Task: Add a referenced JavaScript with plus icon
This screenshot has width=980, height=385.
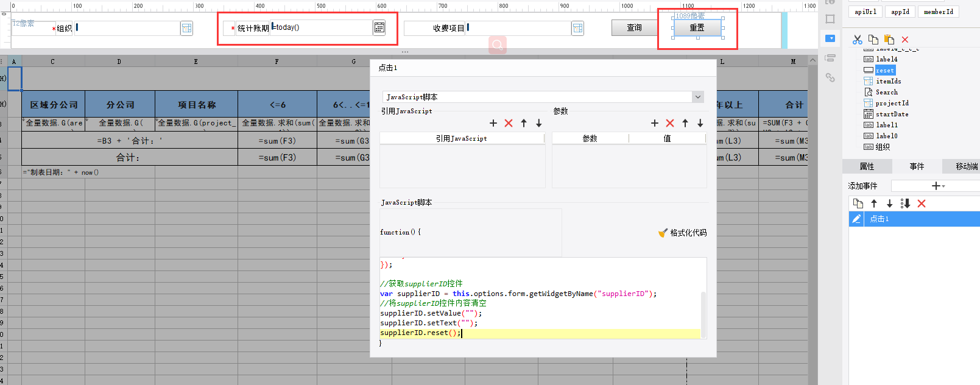Action: (x=493, y=123)
